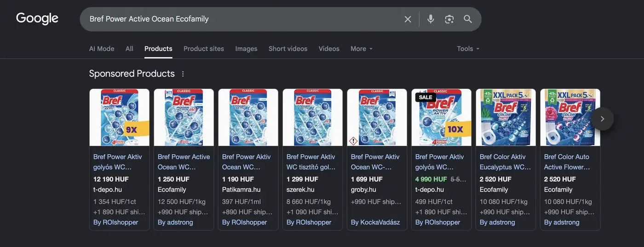Open the Product sites tab
This screenshot has width=644, height=247.
204,48
